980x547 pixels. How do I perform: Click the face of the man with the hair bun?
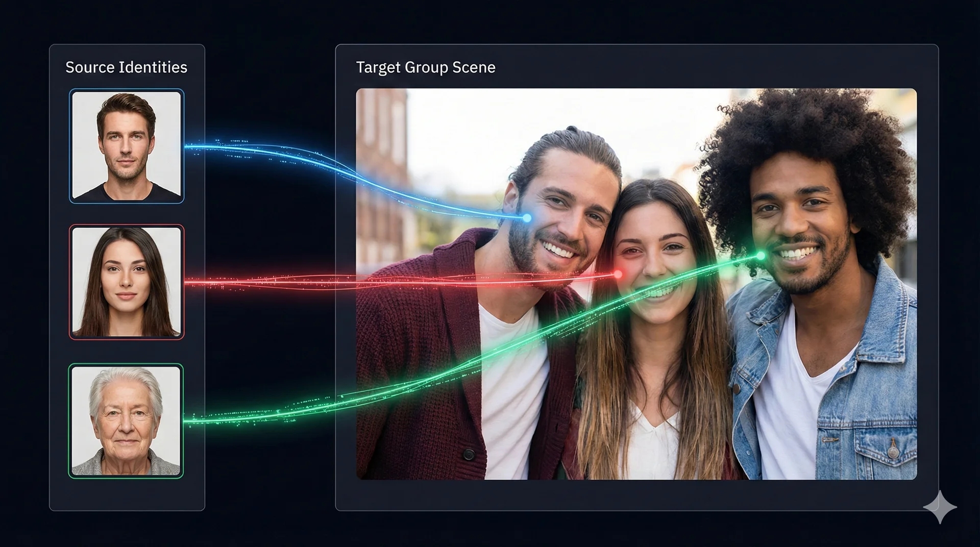point(561,214)
